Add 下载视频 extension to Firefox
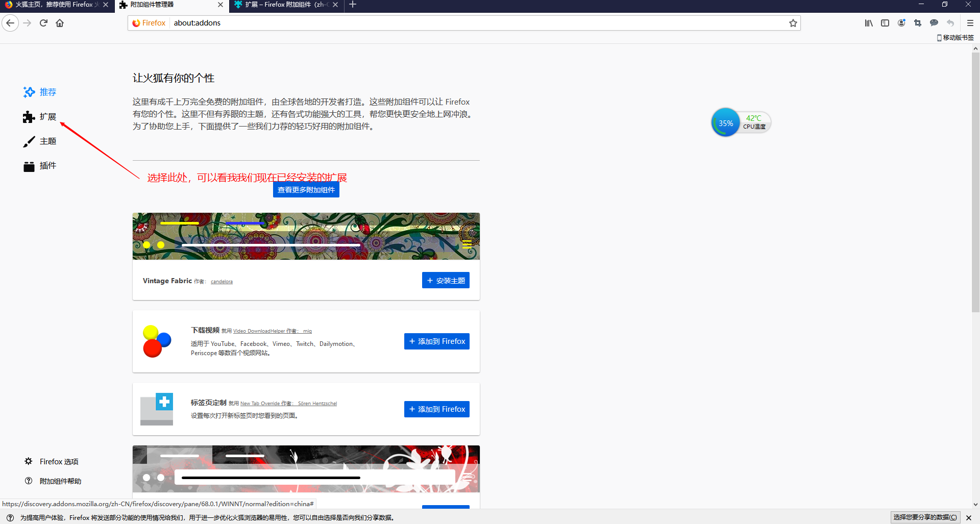The height and width of the screenshot is (524, 980). pos(437,341)
